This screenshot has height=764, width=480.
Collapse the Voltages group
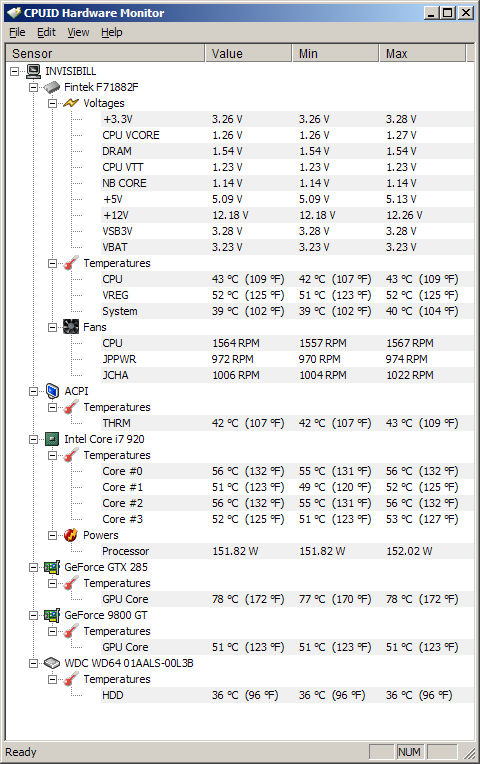(52, 103)
